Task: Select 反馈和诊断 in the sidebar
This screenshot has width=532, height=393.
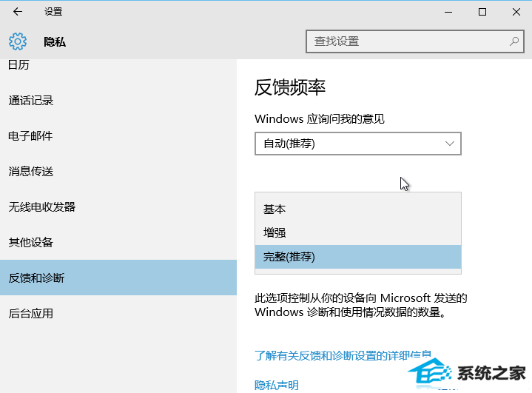Action: click(118, 278)
